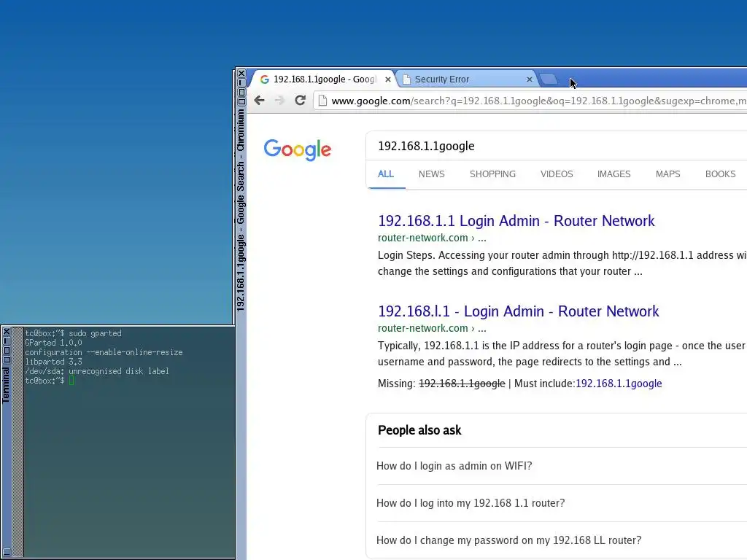Go back in Chromium history
This screenshot has width=747, height=560.
pos(259,101)
